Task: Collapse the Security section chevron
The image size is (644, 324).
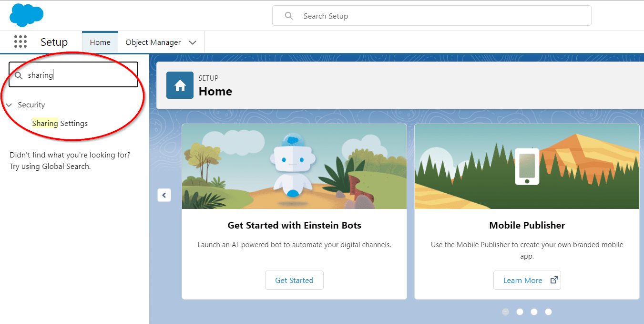Action: click(x=9, y=105)
